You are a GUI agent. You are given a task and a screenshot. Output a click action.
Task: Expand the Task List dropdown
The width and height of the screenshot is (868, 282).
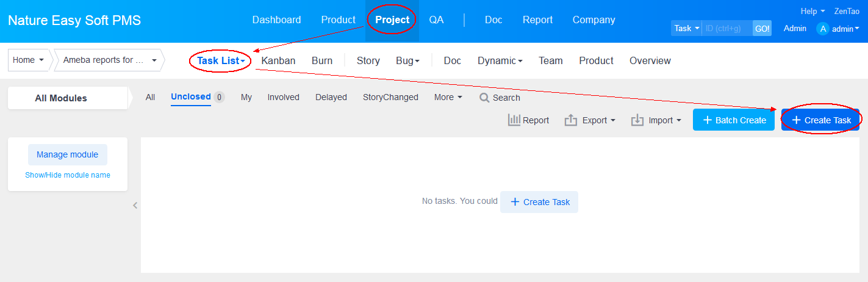221,61
